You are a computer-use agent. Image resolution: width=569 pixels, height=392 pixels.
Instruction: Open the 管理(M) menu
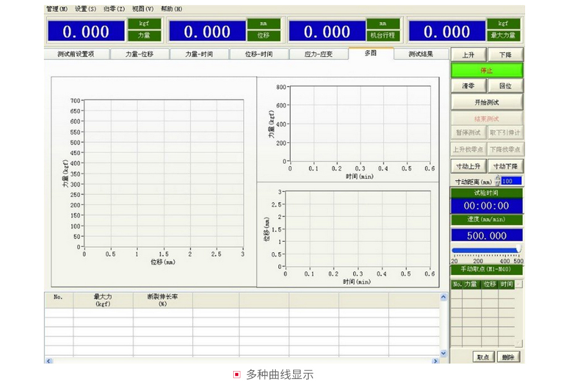click(x=58, y=9)
